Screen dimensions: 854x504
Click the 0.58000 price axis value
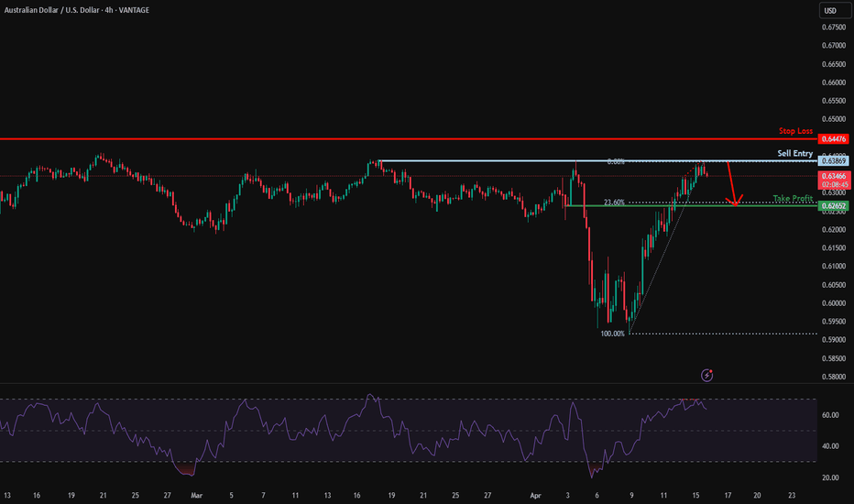(x=833, y=377)
